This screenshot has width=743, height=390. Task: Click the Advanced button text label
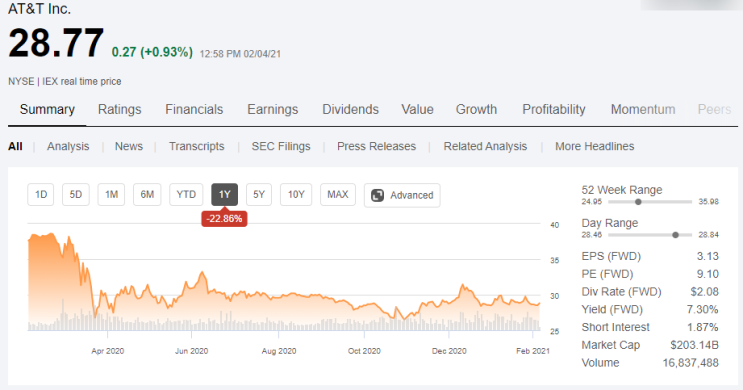coord(412,195)
